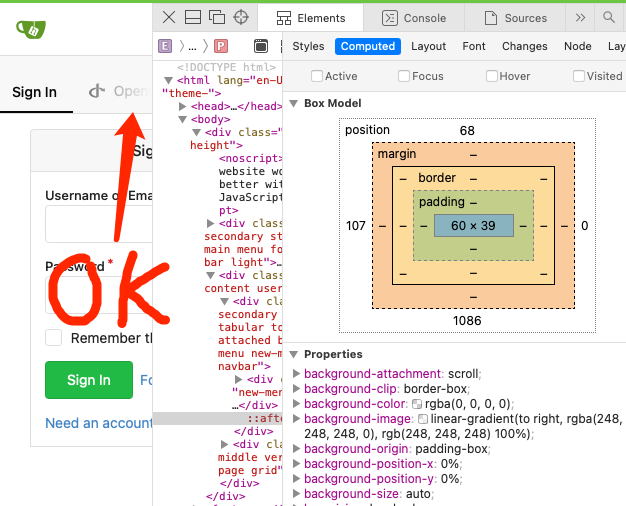Select the noscript node in DOM tree
626x506 pixels.
click(250, 159)
